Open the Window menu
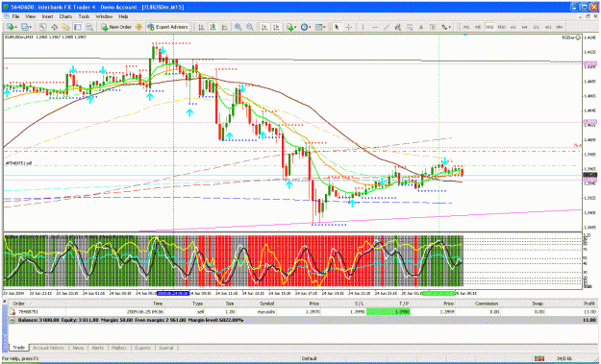601x364 pixels. click(104, 17)
